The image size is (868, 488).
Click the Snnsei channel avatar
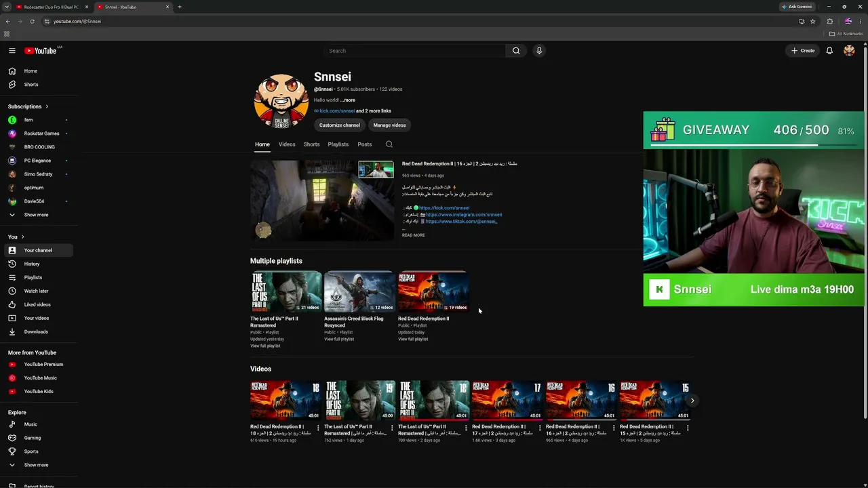[x=281, y=102]
